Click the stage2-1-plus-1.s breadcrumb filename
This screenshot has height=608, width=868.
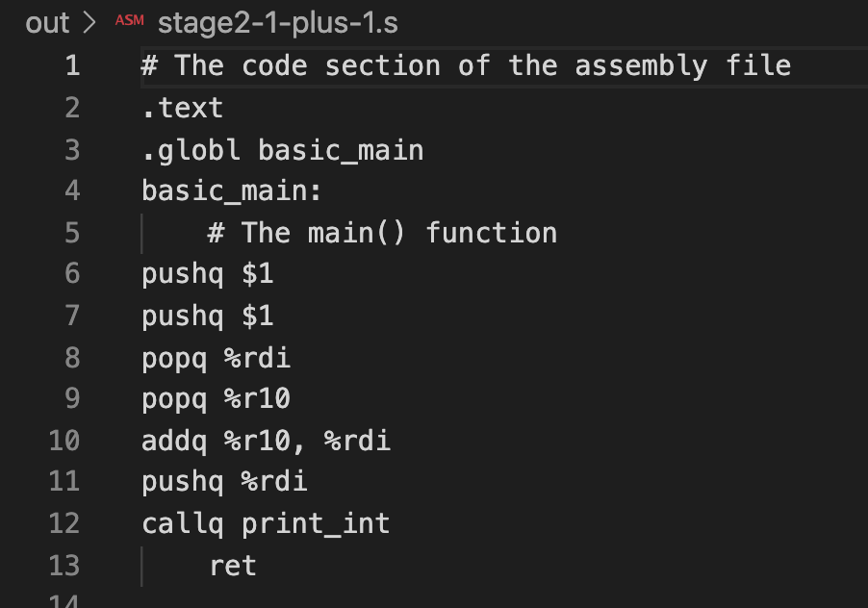pyautogui.click(x=277, y=23)
